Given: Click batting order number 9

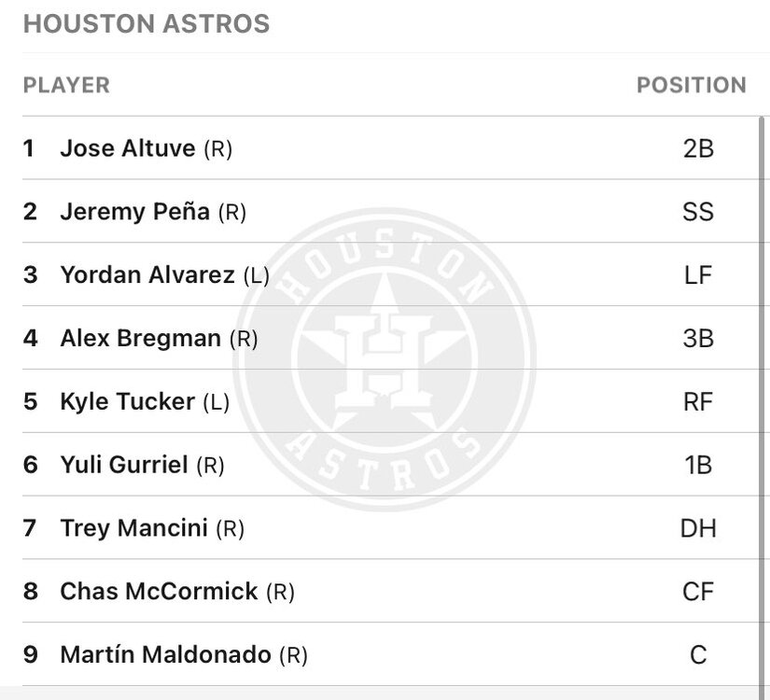Looking at the screenshot, I should click(31, 655).
